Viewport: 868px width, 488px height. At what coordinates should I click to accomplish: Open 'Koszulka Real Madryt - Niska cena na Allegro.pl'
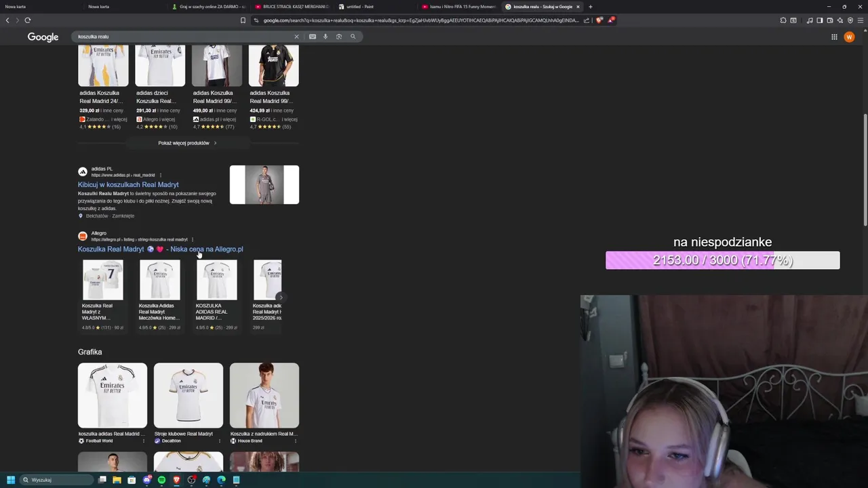(x=160, y=249)
